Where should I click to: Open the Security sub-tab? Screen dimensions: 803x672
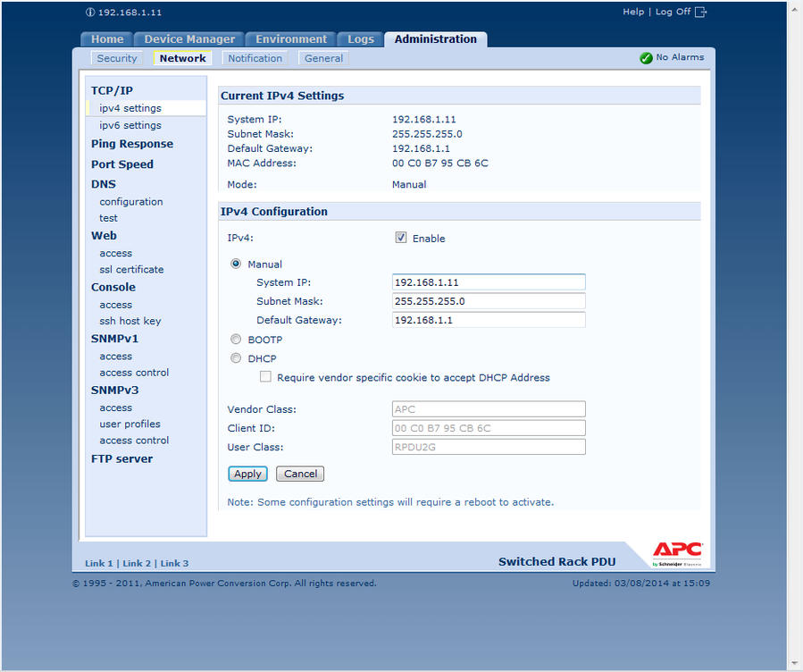(117, 58)
